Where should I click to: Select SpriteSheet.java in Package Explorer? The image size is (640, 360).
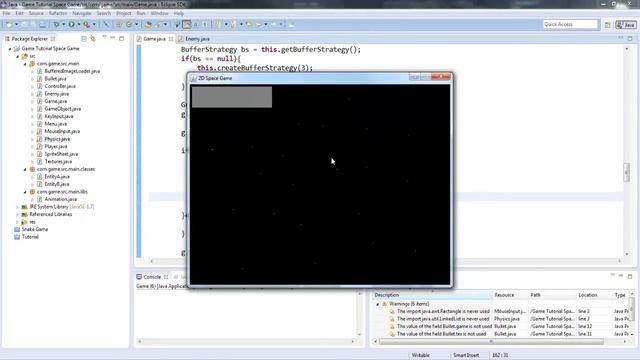click(61, 154)
